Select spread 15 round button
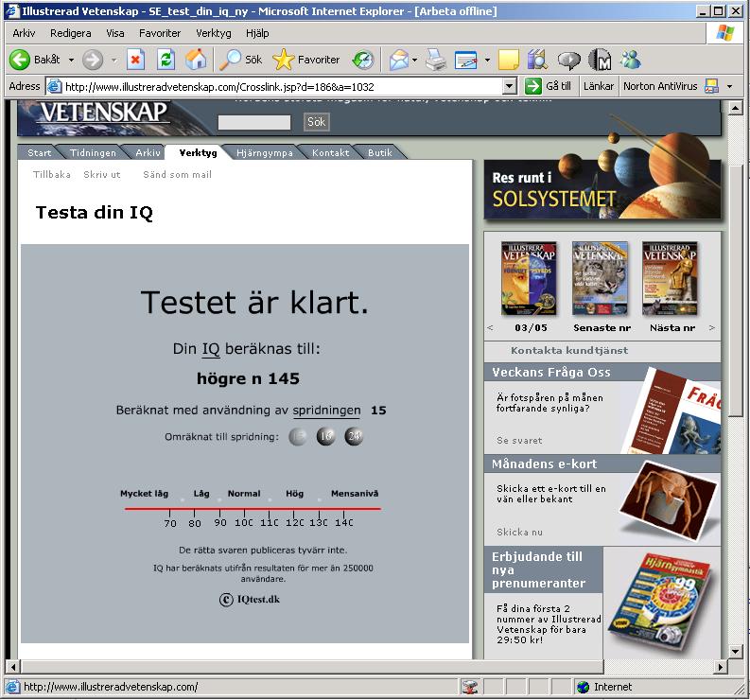The image size is (750, 700). point(298,436)
